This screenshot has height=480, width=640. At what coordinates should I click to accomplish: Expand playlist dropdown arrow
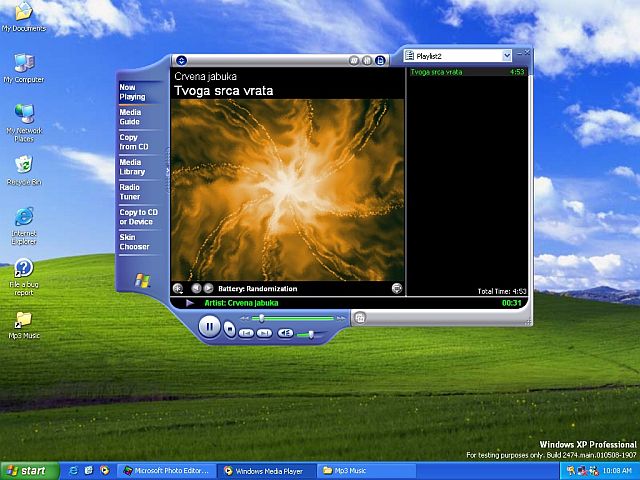[507, 56]
